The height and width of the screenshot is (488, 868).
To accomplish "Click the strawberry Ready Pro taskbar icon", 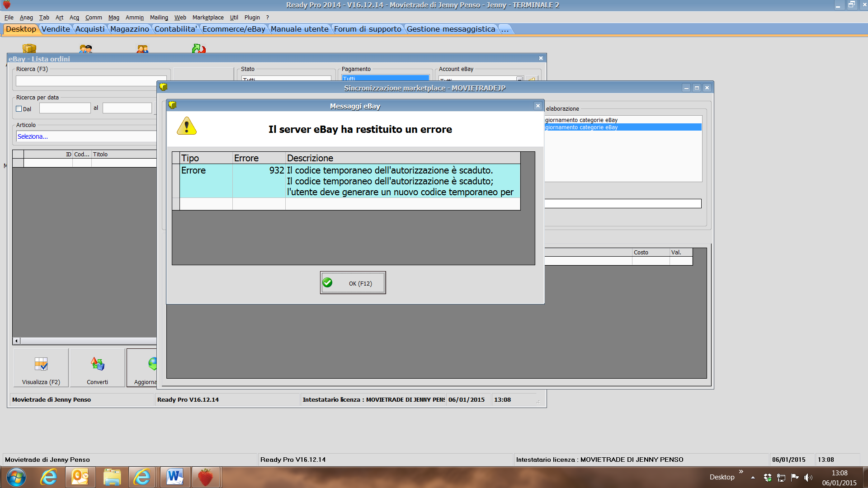I will coord(206,477).
